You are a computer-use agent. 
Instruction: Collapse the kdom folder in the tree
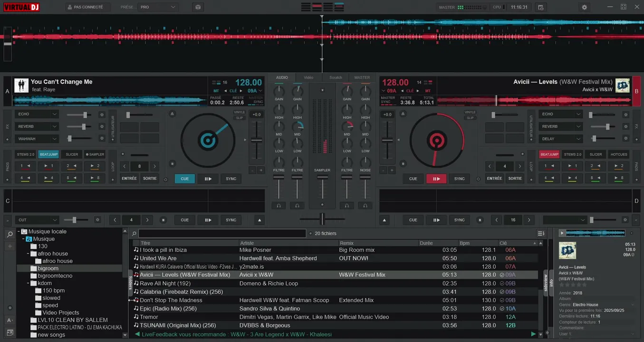[x=29, y=283]
